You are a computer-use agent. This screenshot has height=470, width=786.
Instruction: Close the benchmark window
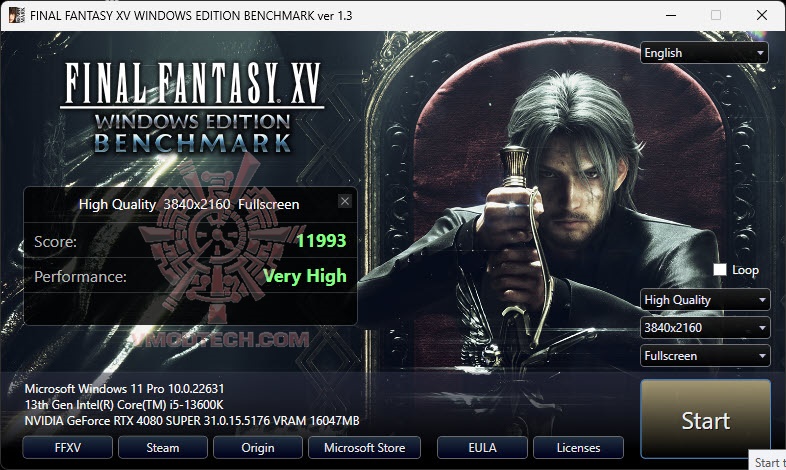pyautogui.click(x=761, y=15)
